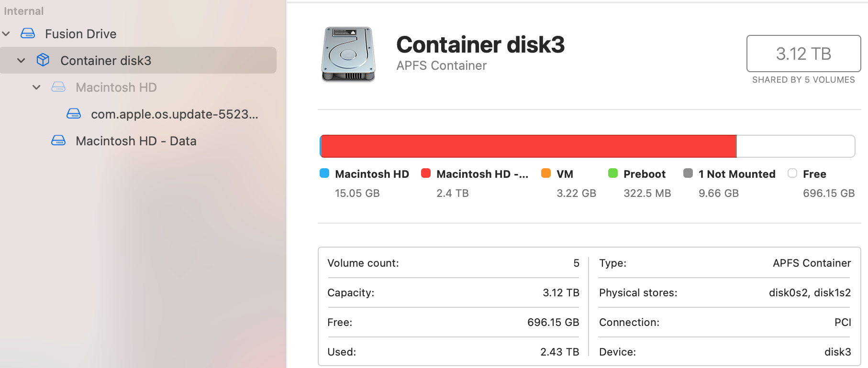Select the com.apple.os.update snapshot entry
This screenshot has height=368, width=868.
(x=174, y=114)
